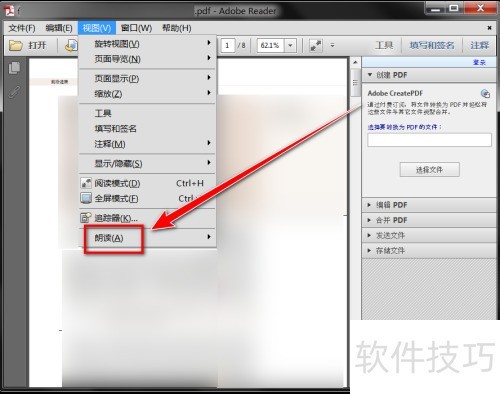Screen dimensions: 500x394
Task: Click the full screen arrows toolbar icon
Action: pos(315,45)
